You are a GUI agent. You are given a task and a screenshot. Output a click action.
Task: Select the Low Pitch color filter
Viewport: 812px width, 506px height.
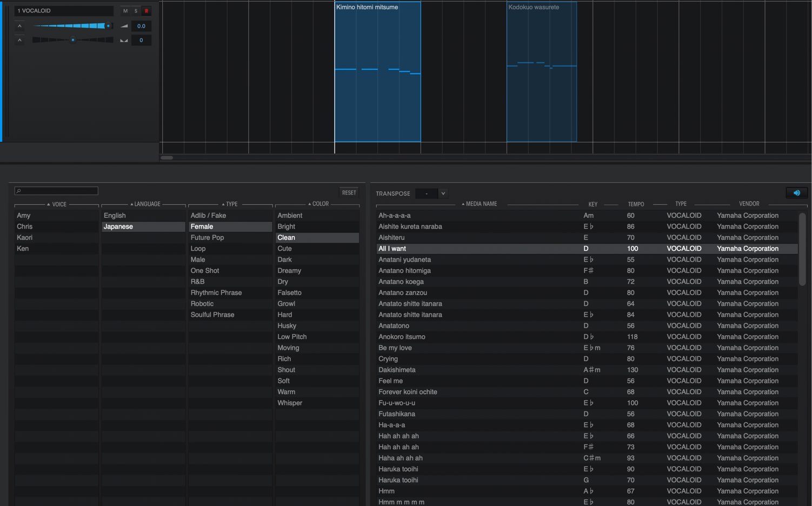tap(317, 337)
